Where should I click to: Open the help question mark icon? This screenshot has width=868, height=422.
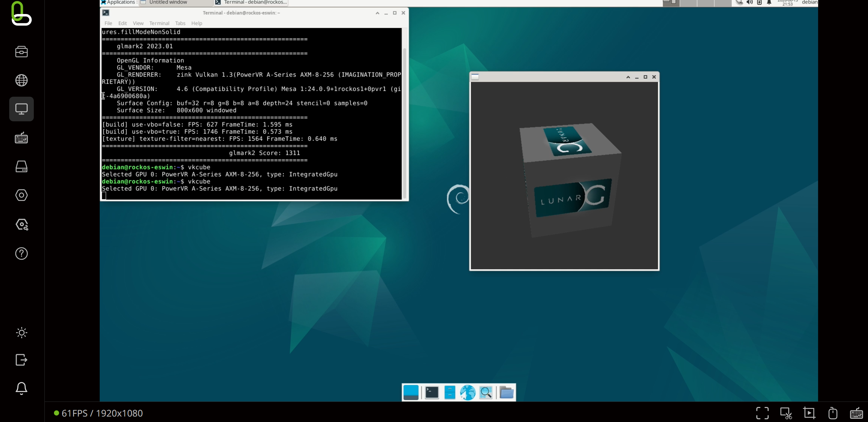pos(22,254)
